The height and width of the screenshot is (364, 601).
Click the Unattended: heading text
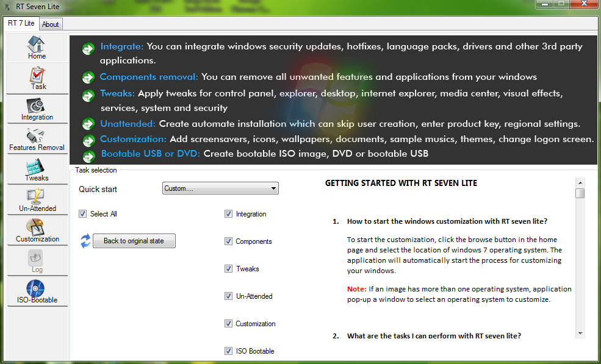[128, 124]
